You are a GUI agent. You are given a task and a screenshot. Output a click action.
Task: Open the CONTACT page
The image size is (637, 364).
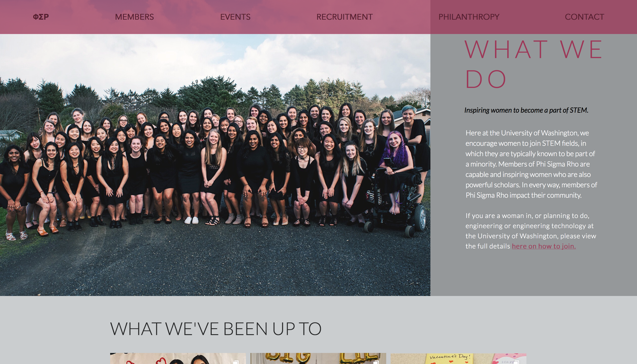point(584,17)
